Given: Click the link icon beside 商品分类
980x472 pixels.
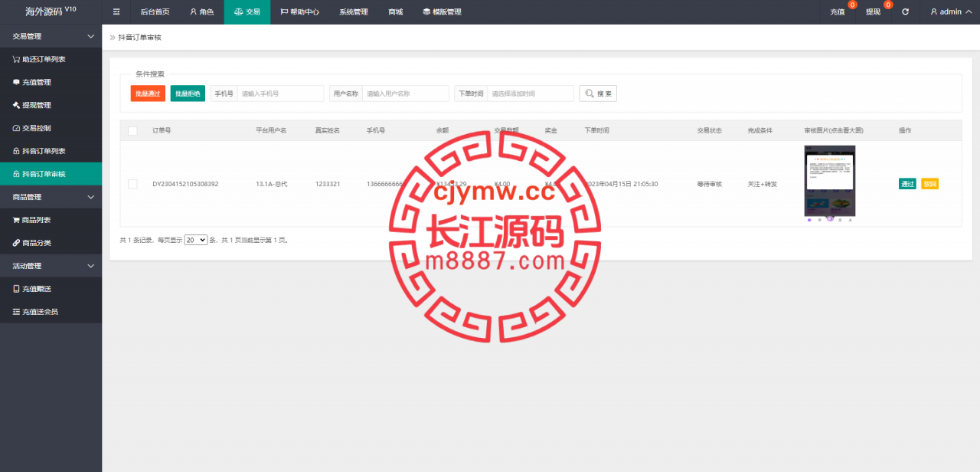Looking at the screenshot, I should click(16, 243).
